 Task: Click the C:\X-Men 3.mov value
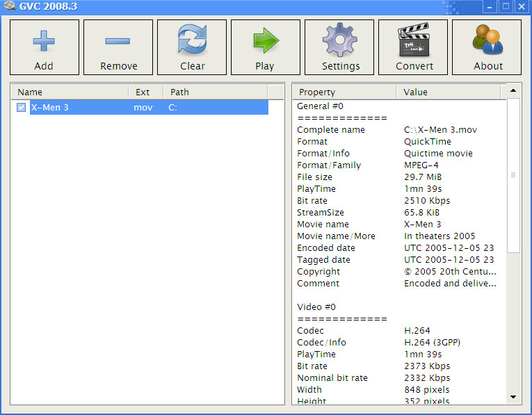pos(440,130)
